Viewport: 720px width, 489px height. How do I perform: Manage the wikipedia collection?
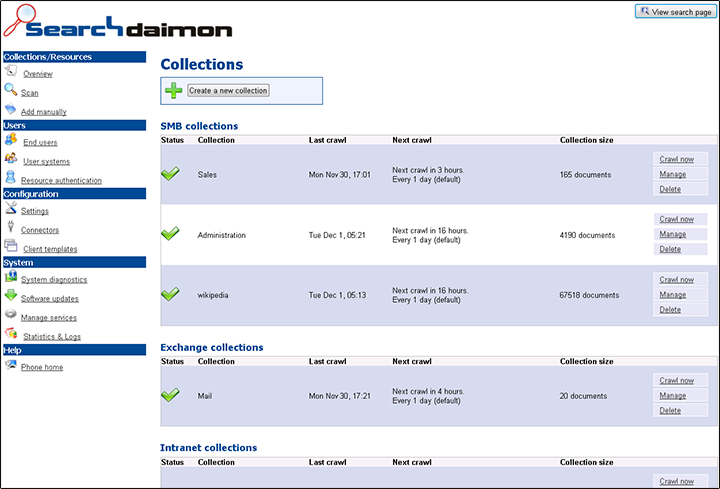point(673,295)
